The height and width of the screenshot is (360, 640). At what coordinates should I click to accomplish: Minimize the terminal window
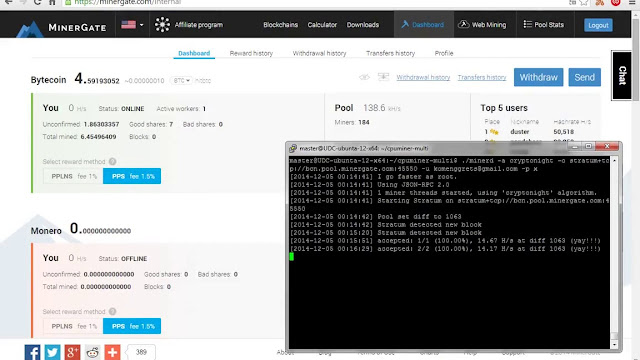(575, 146)
